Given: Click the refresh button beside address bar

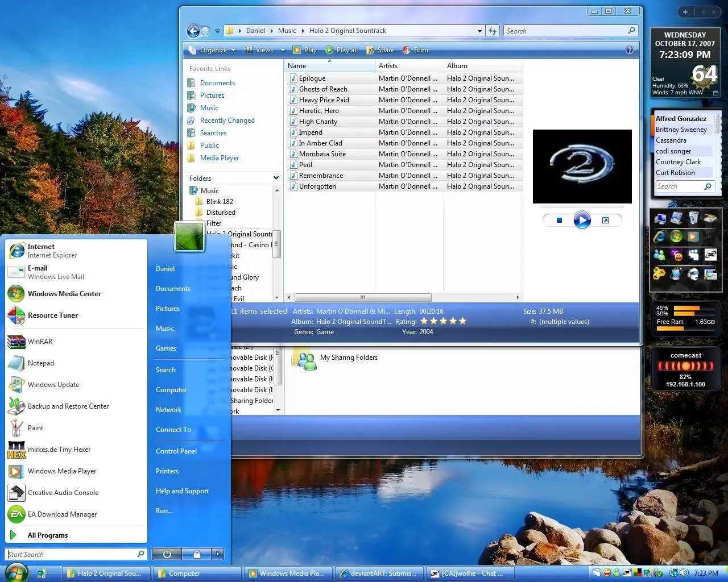Looking at the screenshot, I should click(x=493, y=31).
